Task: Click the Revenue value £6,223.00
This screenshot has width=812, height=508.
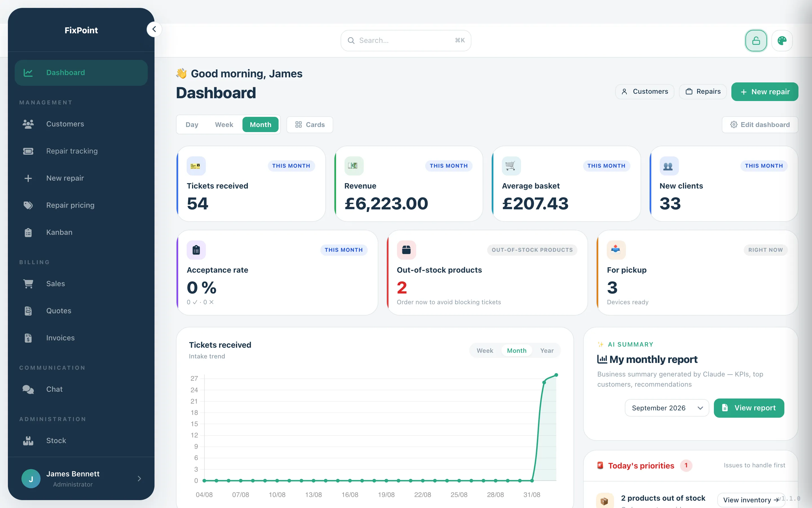Action: [386, 203]
